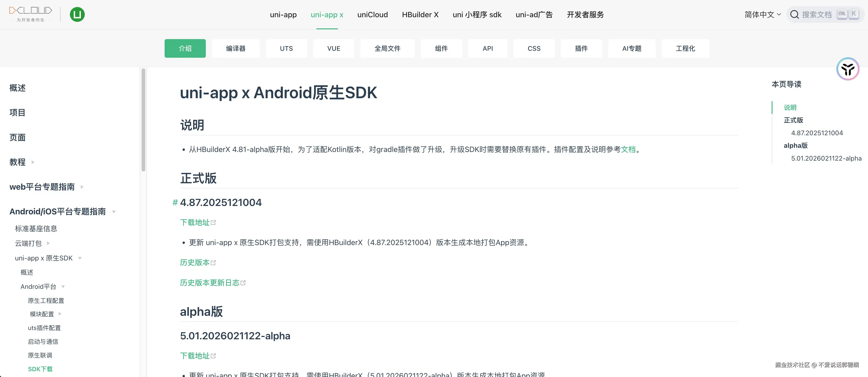Click the 搜索文档 search field
The image size is (868, 377).
pyautogui.click(x=817, y=14)
